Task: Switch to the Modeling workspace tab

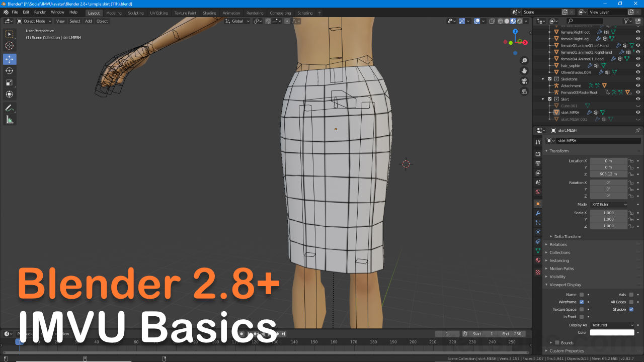Action: click(x=114, y=13)
